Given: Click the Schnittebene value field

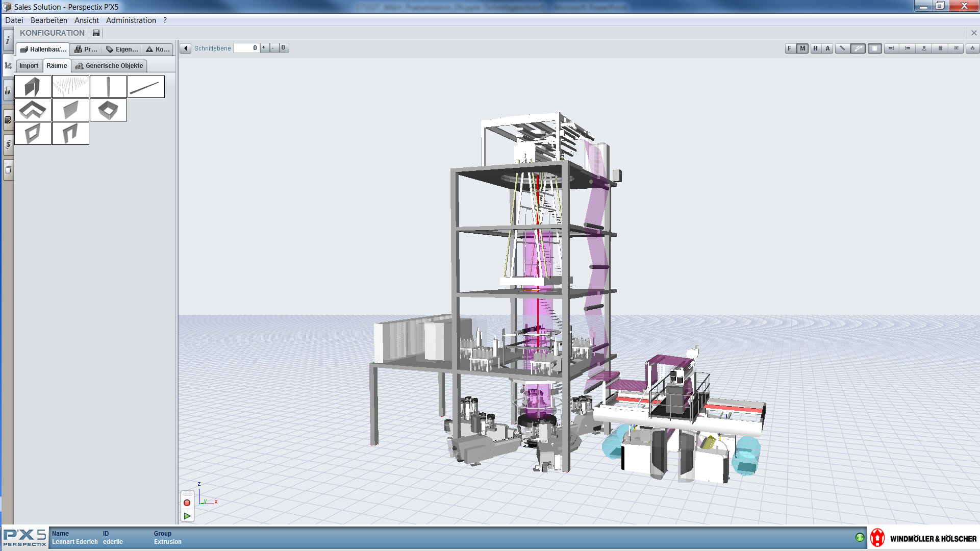Looking at the screenshot, I should pyautogui.click(x=246, y=48).
